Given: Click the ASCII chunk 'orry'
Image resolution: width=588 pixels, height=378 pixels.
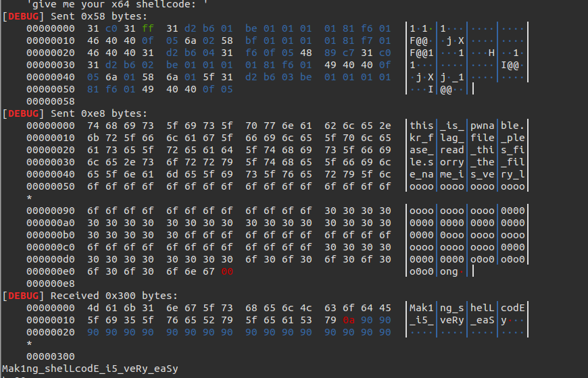Looking at the screenshot, I should (x=452, y=162).
